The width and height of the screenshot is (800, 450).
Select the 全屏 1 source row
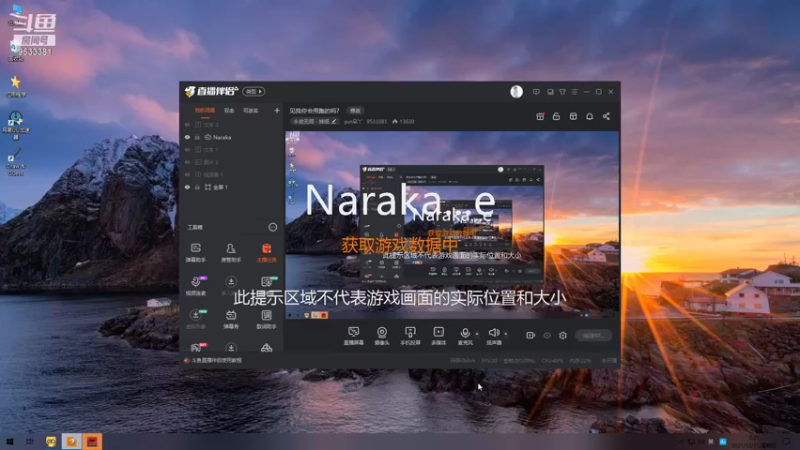pos(232,187)
